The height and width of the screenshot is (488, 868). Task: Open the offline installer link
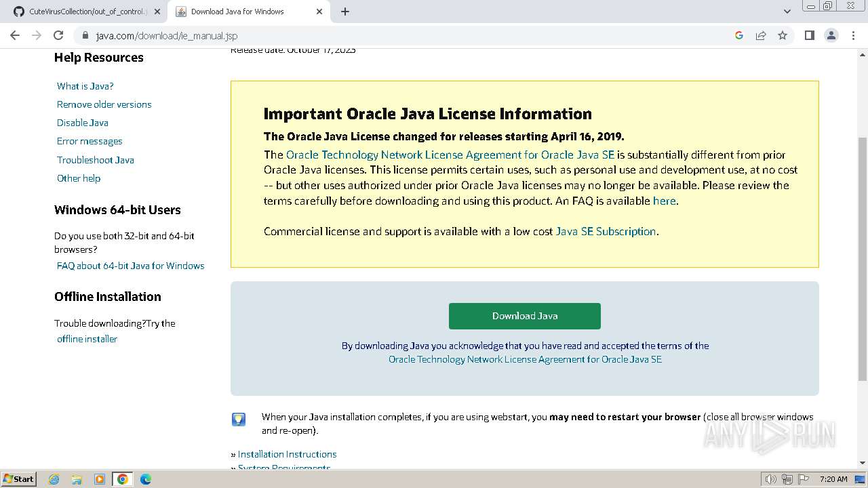[87, 339]
